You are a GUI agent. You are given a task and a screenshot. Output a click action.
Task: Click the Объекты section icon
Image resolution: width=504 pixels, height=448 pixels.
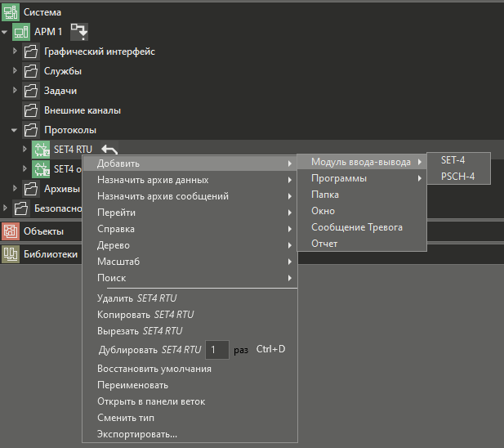11,231
